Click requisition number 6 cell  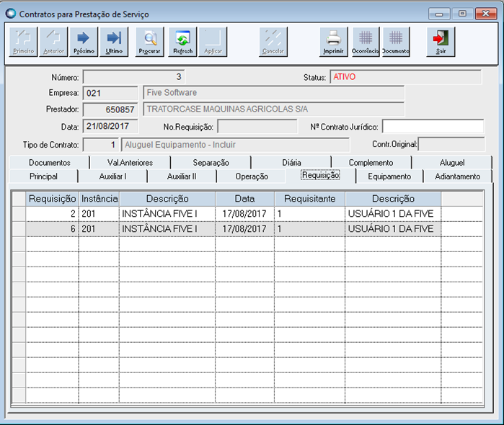[53, 229]
